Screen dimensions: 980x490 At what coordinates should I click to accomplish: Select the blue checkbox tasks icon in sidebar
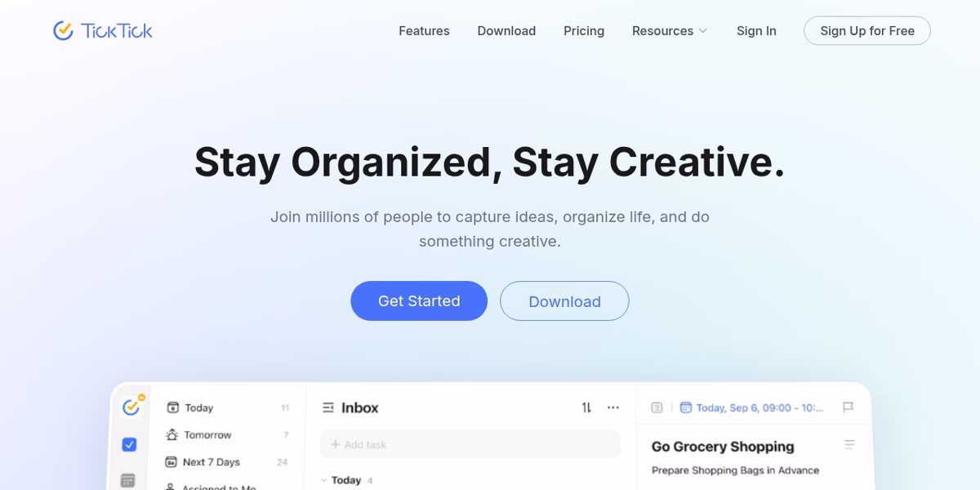point(129,445)
